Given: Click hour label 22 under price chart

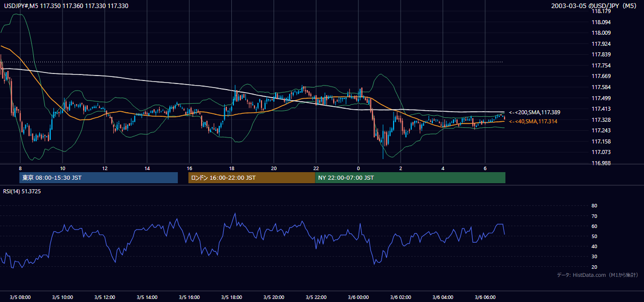Looking at the screenshot, I should (x=316, y=168).
